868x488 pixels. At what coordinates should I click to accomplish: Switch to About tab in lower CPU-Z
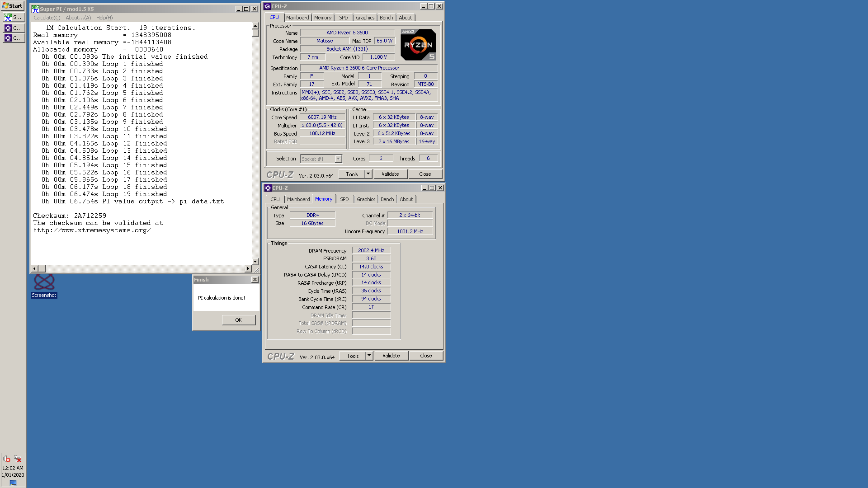pyautogui.click(x=406, y=199)
